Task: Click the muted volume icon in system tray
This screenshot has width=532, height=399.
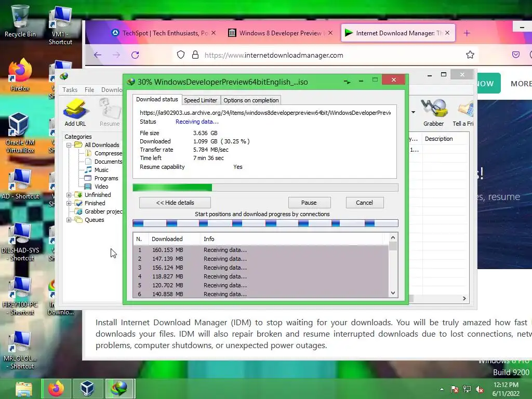Action: pos(480,390)
